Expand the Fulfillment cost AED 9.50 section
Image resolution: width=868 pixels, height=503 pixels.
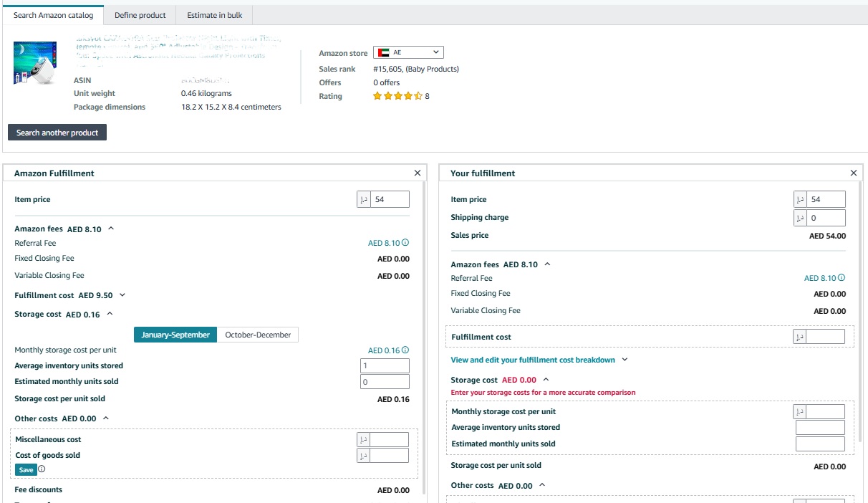(x=122, y=295)
